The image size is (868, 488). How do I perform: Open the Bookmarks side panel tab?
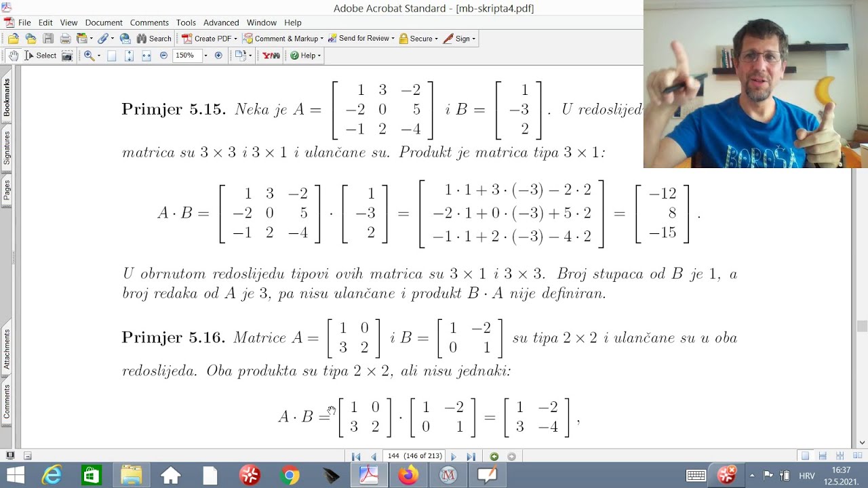tap(7, 97)
